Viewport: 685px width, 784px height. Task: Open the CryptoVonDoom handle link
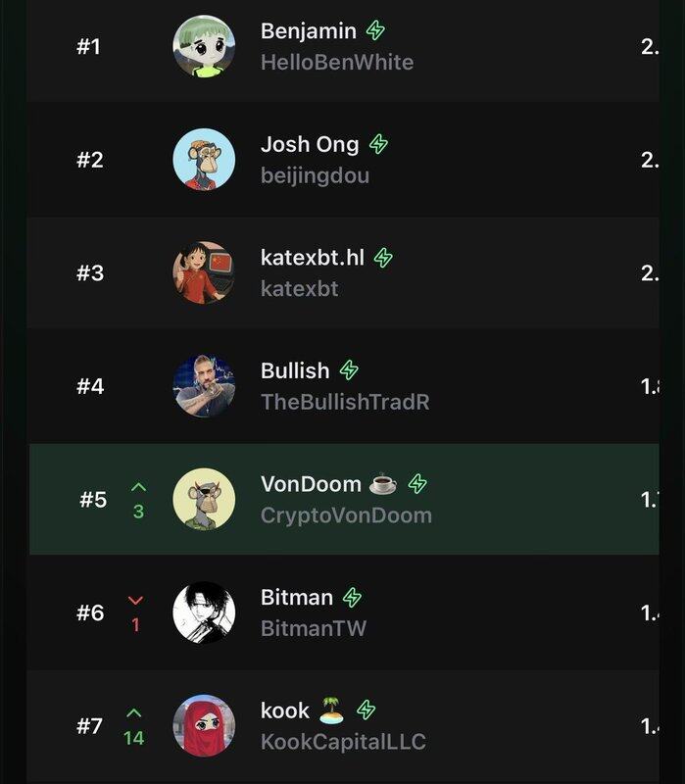tap(346, 515)
